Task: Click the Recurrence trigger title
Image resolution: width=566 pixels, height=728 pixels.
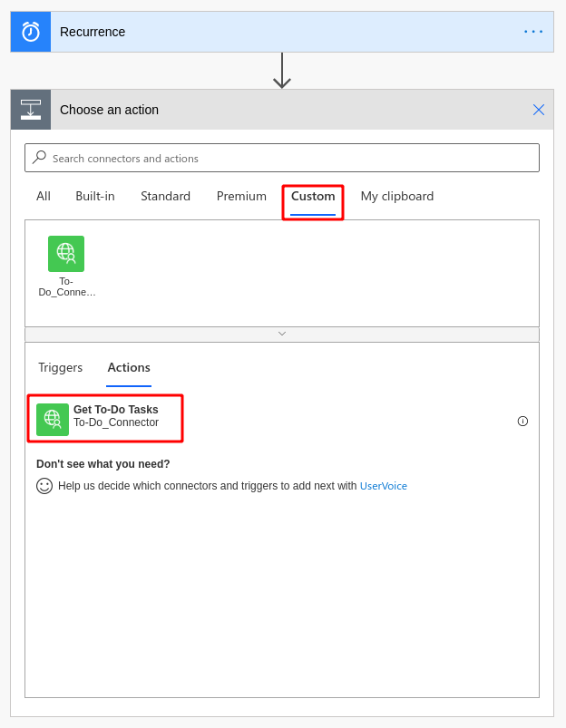Action: click(x=93, y=32)
